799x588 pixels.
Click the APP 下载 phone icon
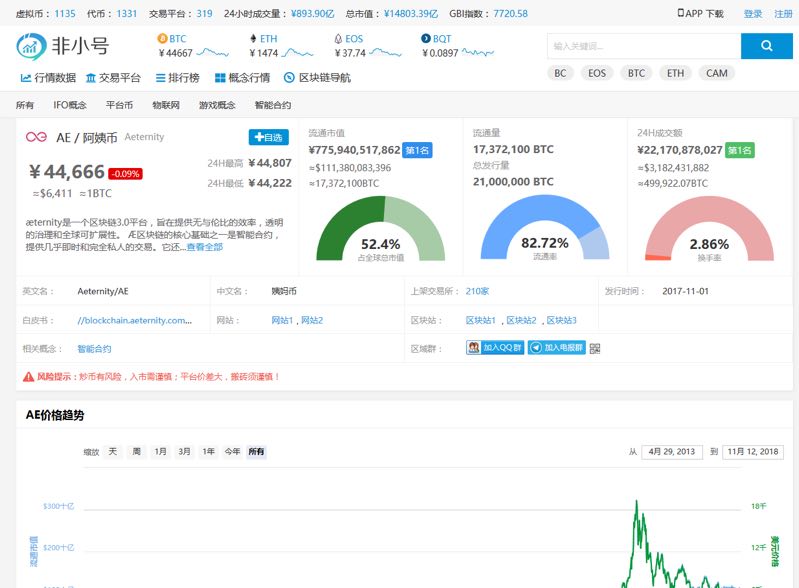pyautogui.click(x=682, y=13)
